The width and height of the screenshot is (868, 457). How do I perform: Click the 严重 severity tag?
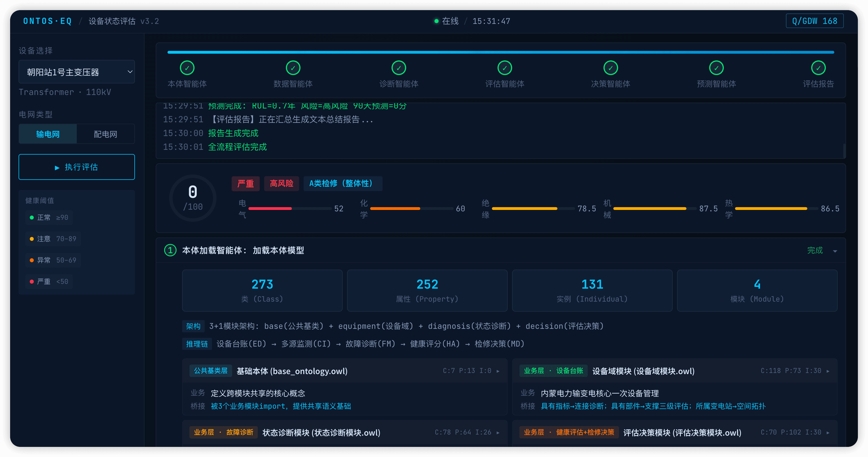(x=246, y=184)
